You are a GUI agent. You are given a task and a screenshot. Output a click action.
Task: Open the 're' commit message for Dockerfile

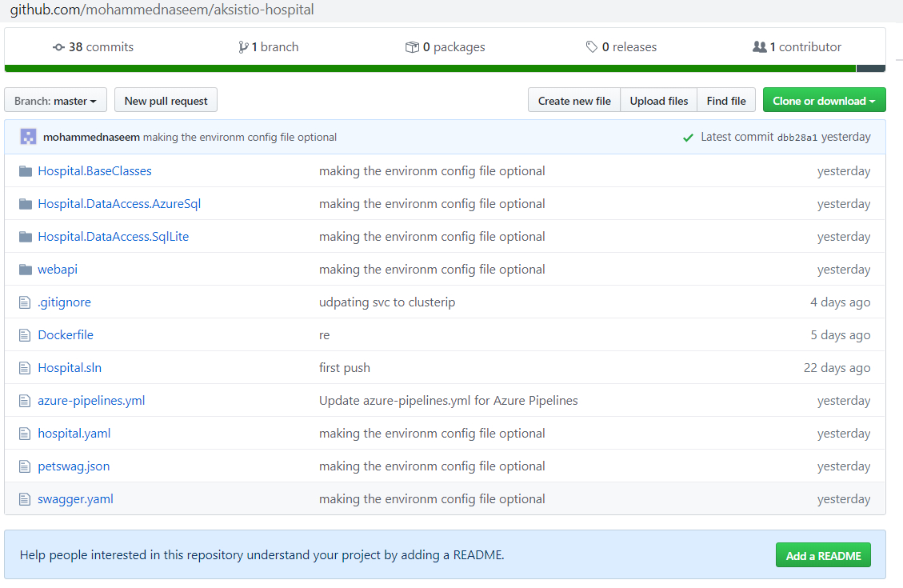coord(324,335)
